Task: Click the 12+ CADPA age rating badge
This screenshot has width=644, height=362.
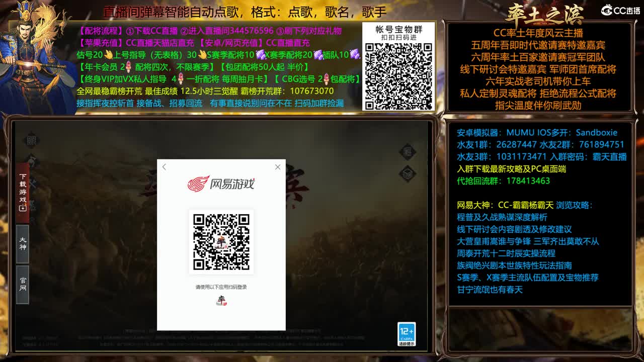Action: 407,334
